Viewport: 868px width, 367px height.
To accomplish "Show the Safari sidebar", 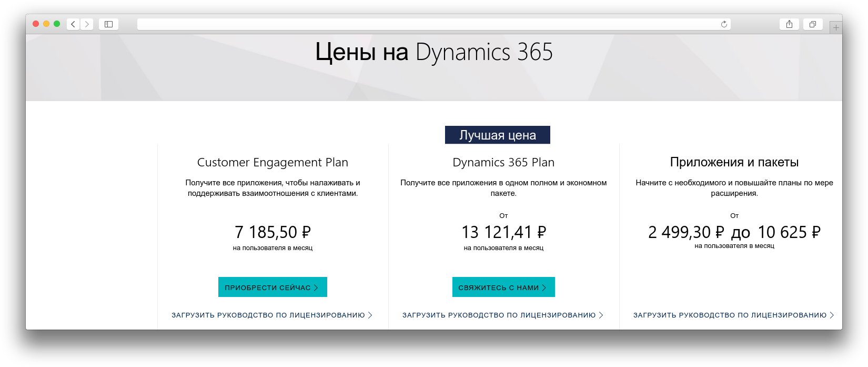I will [x=109, y=24].
